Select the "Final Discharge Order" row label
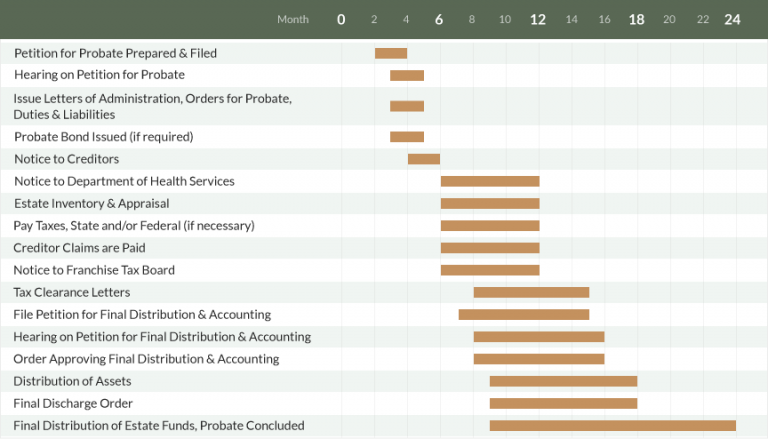The image size is (768, 439). pyautogui.click(x=73, y=403)
